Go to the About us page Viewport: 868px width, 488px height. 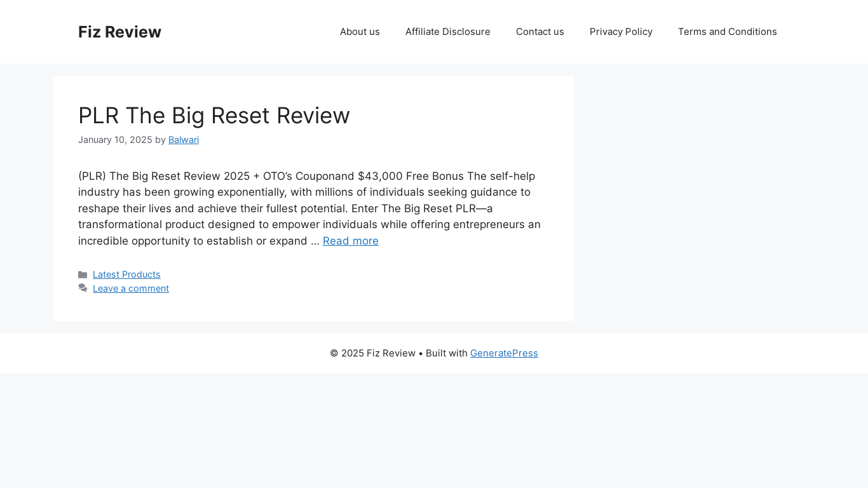(360, 32)
